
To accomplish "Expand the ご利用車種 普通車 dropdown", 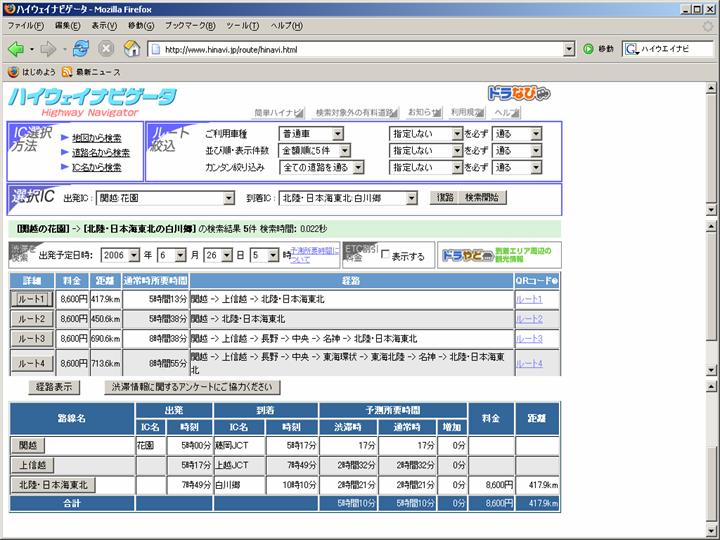I will point(311,134).
